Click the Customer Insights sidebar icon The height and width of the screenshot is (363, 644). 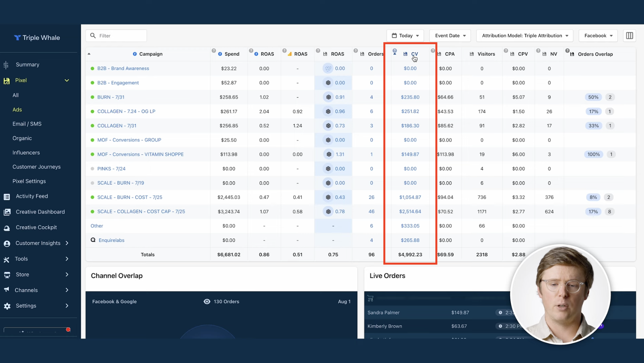7,243
